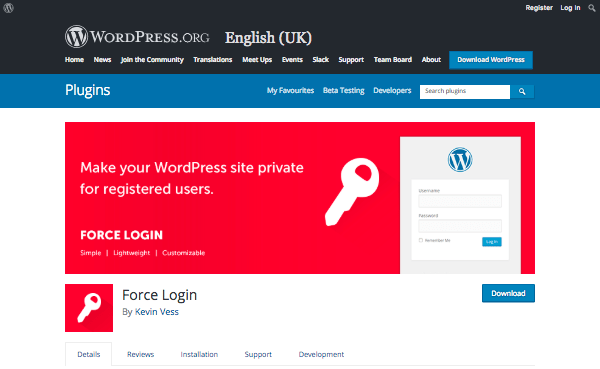The image size is (600, 369).
Task: Click the blue Download plugin button
Action: (x=508, y=293)
